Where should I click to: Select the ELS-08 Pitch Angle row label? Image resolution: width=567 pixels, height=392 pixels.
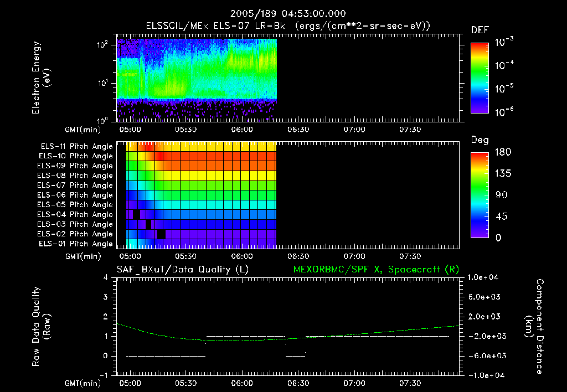(75, 176)
